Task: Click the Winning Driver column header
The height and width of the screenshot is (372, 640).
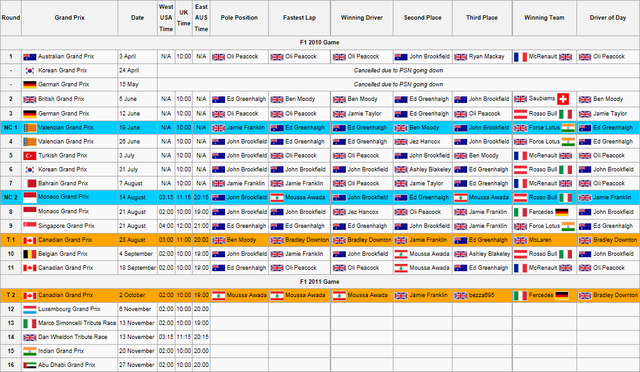Action: (362, 18)
